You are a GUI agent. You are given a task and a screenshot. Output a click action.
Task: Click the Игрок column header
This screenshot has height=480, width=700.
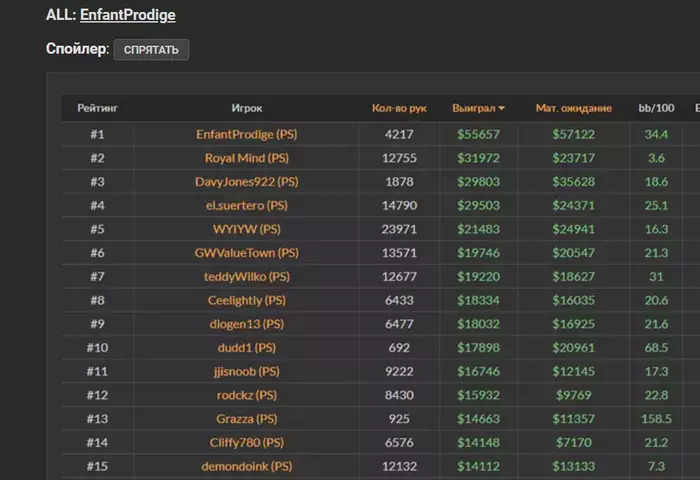point(247,108)
